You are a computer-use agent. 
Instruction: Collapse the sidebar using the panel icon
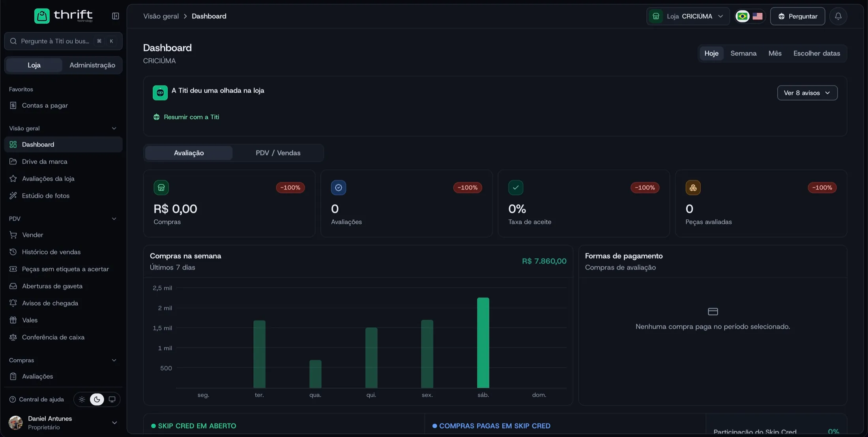point(115,16)
